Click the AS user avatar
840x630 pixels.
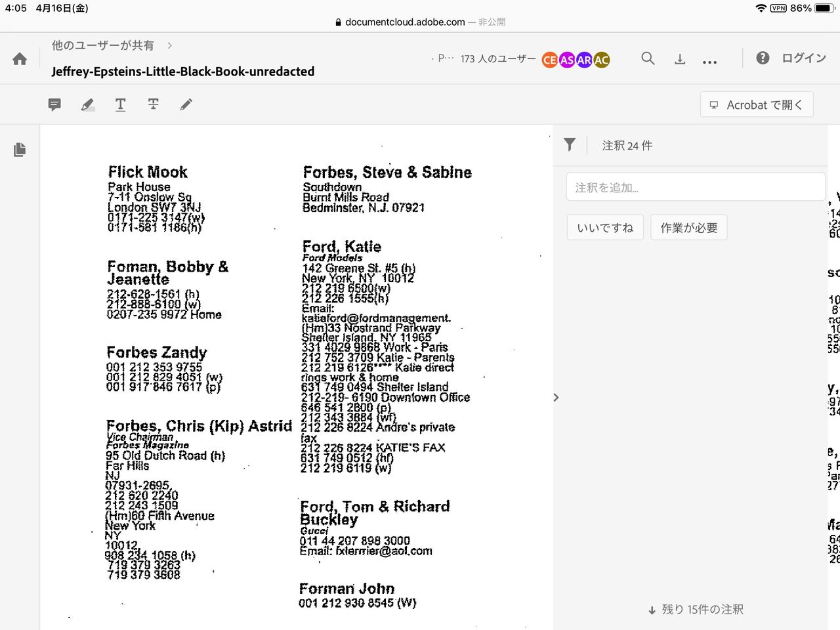[x=567, y=60]
